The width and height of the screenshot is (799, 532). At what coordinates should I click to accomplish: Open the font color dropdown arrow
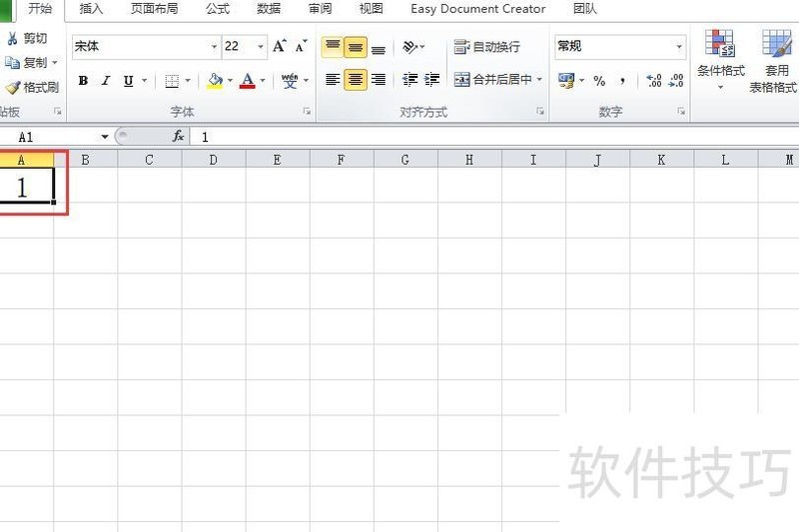pyautogui.click(x=263, y=81)
